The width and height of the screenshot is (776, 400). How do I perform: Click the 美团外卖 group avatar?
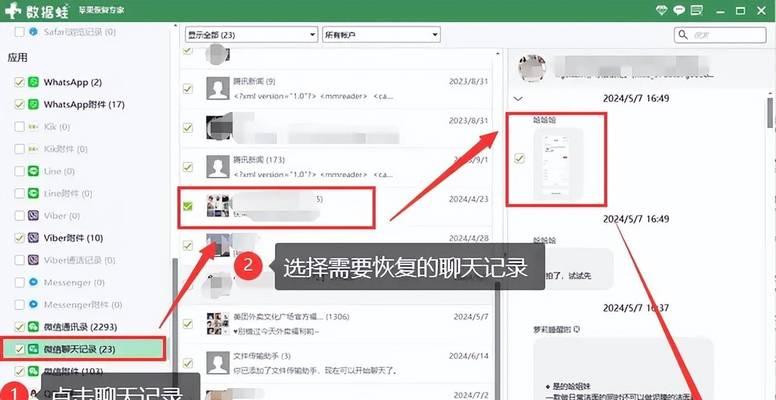click(x=218, y=323)
